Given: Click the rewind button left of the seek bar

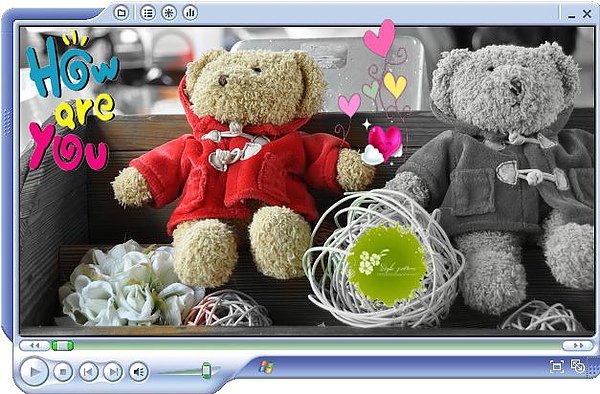Looking at the screenshot, I should [34, 345].
